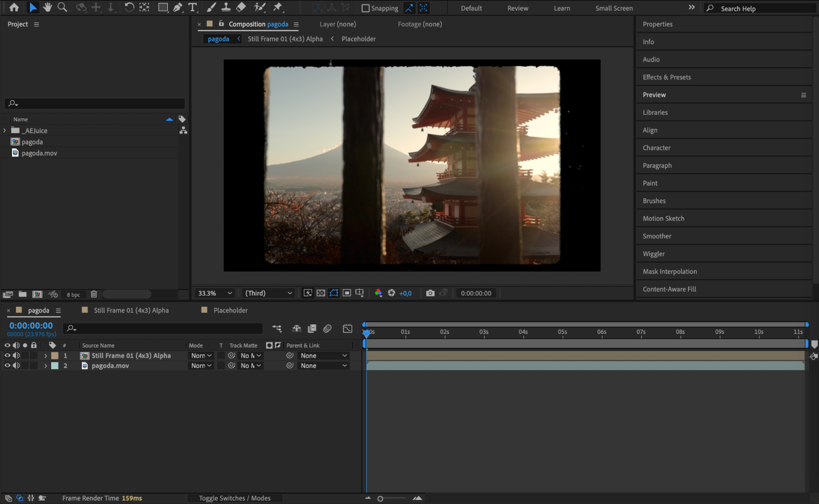Select the Brush tool

click(x=211, y=7)
